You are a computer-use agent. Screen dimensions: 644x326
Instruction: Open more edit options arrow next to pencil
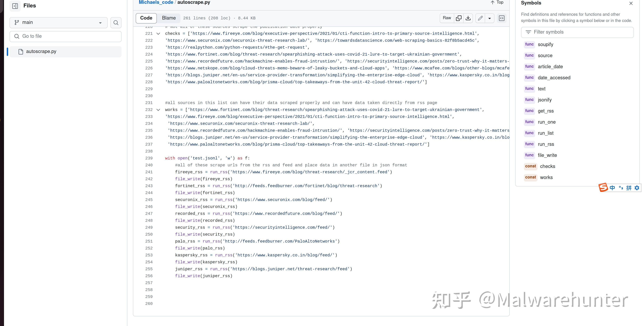(490, 18)
